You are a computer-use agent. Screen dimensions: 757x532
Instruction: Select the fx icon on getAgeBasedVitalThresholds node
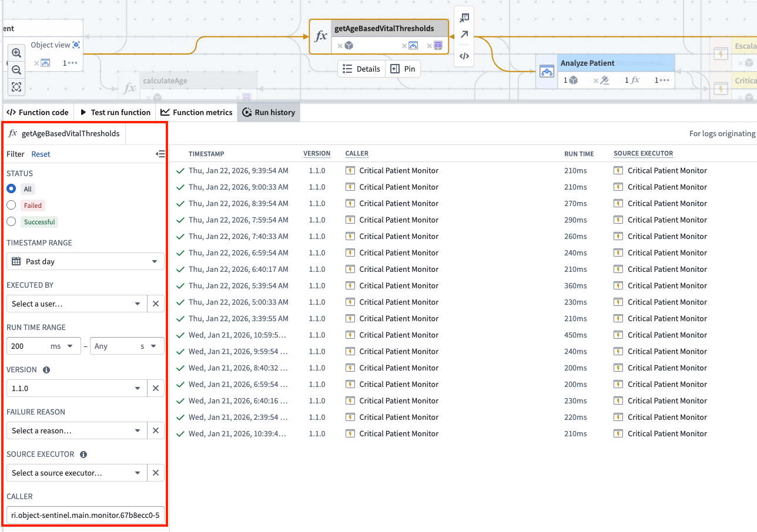(x=320, y=36)
